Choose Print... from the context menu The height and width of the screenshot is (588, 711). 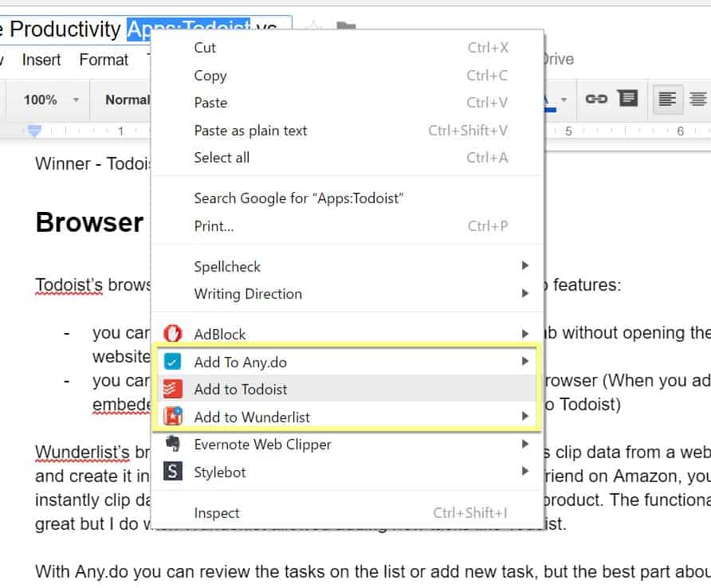click(x=348, y=225)
